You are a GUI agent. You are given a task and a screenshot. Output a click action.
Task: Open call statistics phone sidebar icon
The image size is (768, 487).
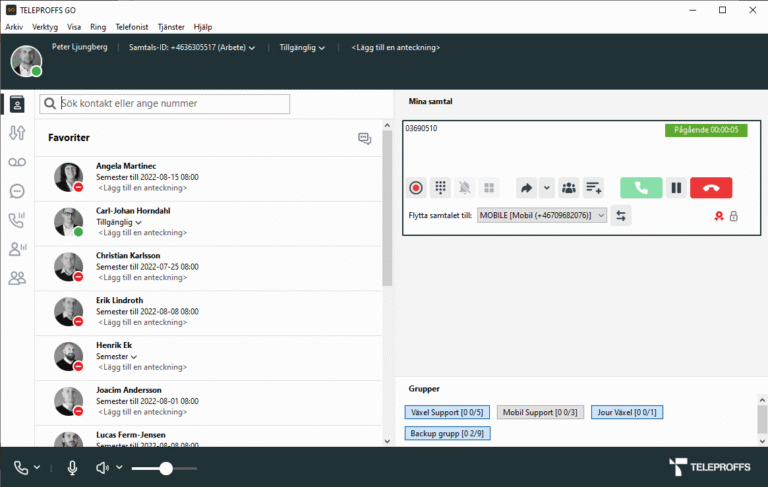click(x=17, y=220)
